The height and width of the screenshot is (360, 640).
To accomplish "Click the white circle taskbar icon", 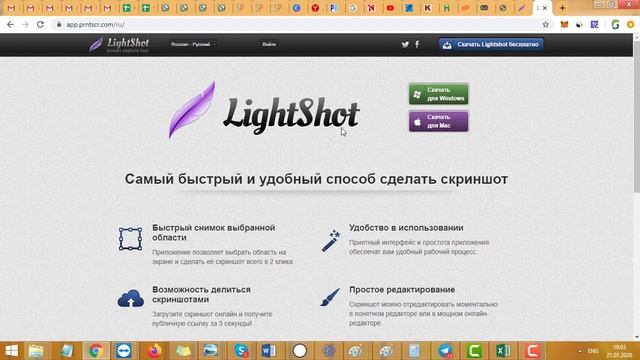I will click(x=300, y=351).
